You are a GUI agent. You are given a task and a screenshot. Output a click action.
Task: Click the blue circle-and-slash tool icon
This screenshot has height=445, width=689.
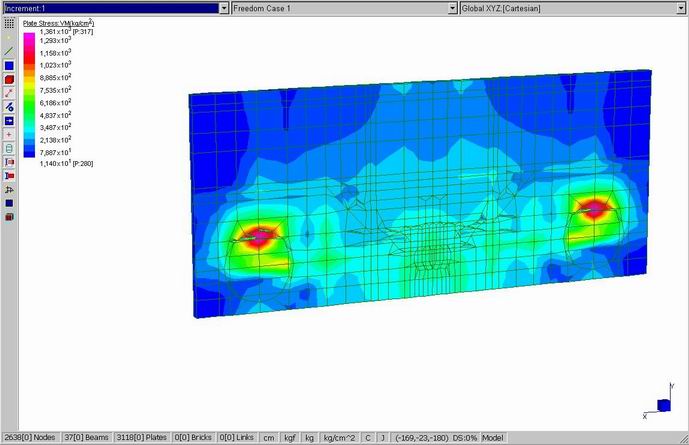[x=9, y=107]
